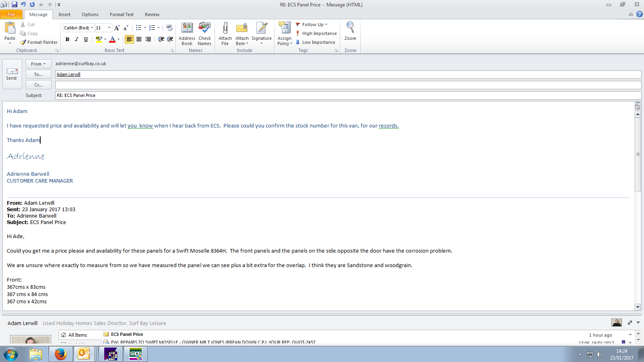Click the To... recipients button
644x362 pixels.
point(38,74)
